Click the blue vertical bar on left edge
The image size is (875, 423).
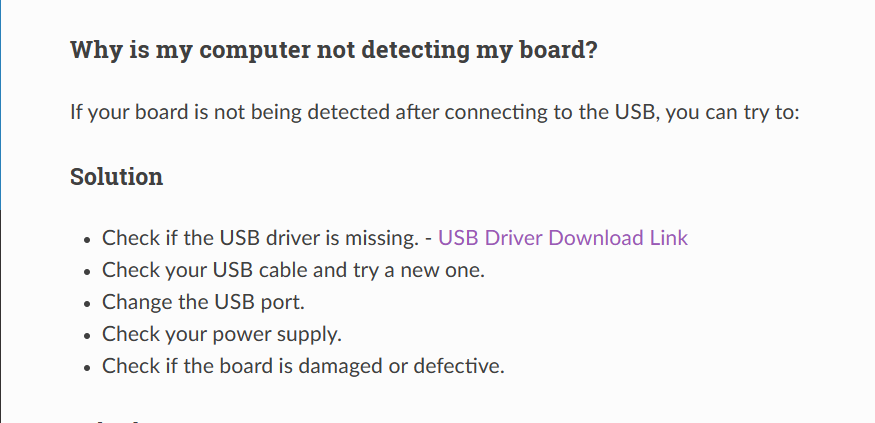(x=1, y=104)
